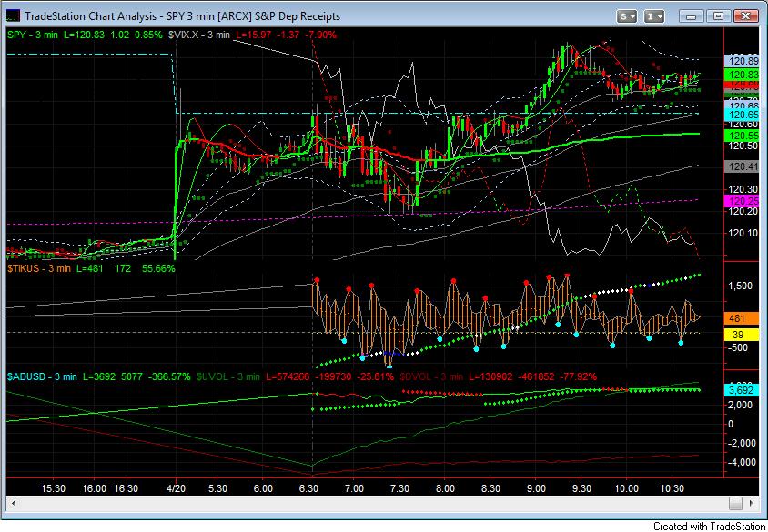The image size is (768, 532).
Task: Click the left arrow of the horizontal scrollbar
Action: (14, 503)
